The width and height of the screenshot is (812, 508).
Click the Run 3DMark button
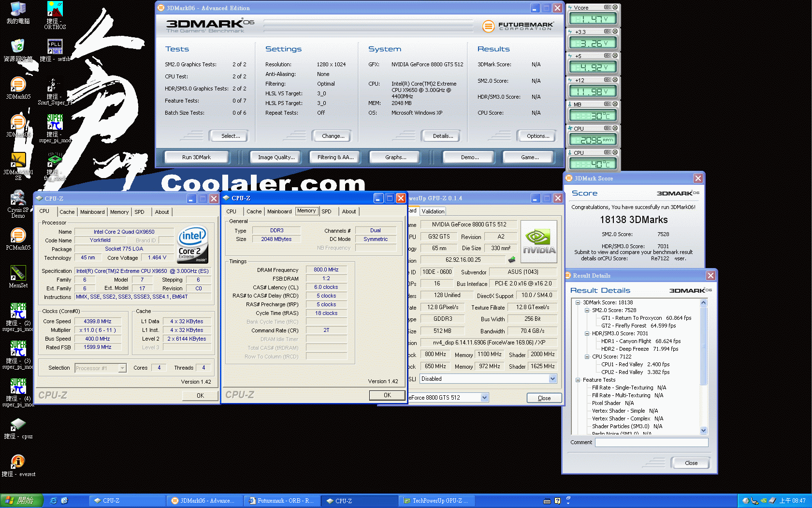coord(196,157)
